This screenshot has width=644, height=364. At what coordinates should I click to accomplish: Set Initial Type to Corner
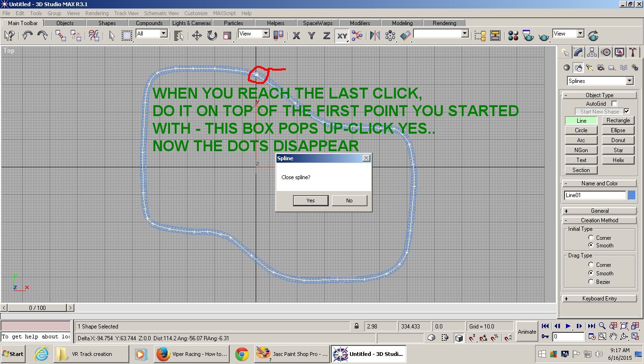point(591,237)
